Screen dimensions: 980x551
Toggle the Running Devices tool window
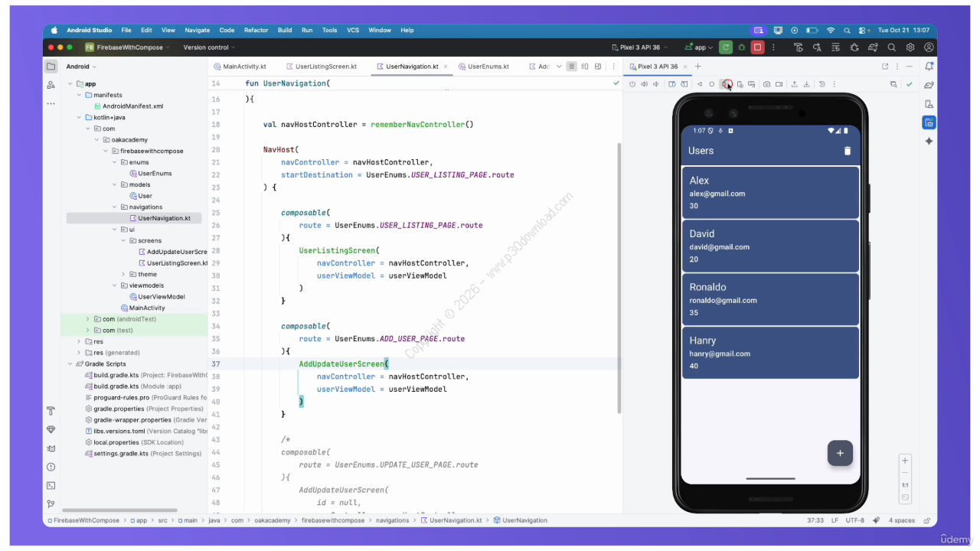point(929,122)
